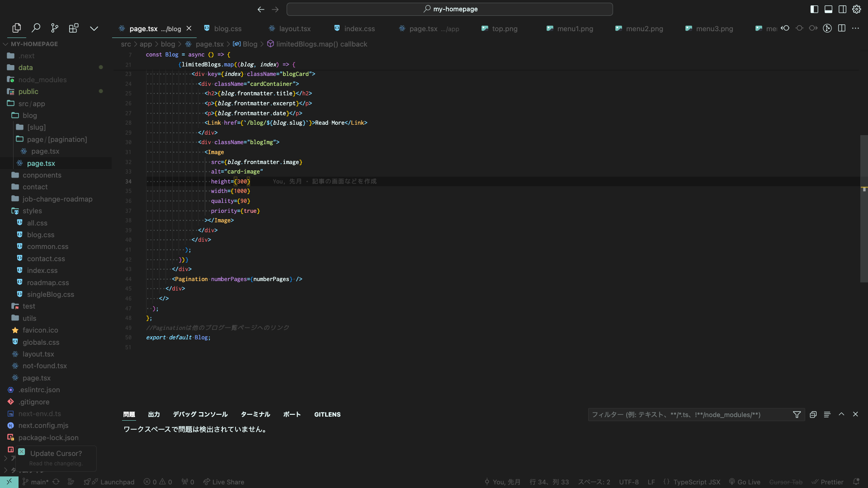Click the GitLens circle-arrow icon in editor toolbar
The height and width of the screenshot is (488, 868).
coord(827,28)
